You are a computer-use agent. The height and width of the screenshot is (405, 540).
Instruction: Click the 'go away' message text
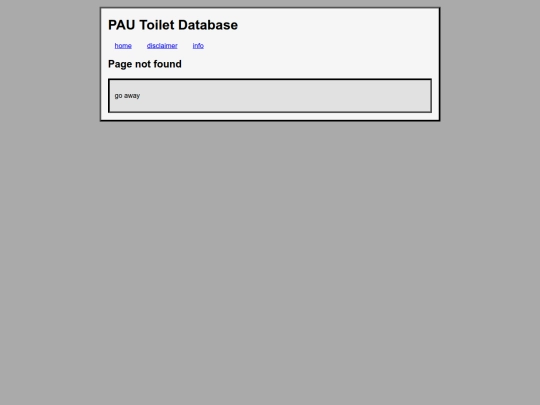pyautogui.click(x=127, y=96)
